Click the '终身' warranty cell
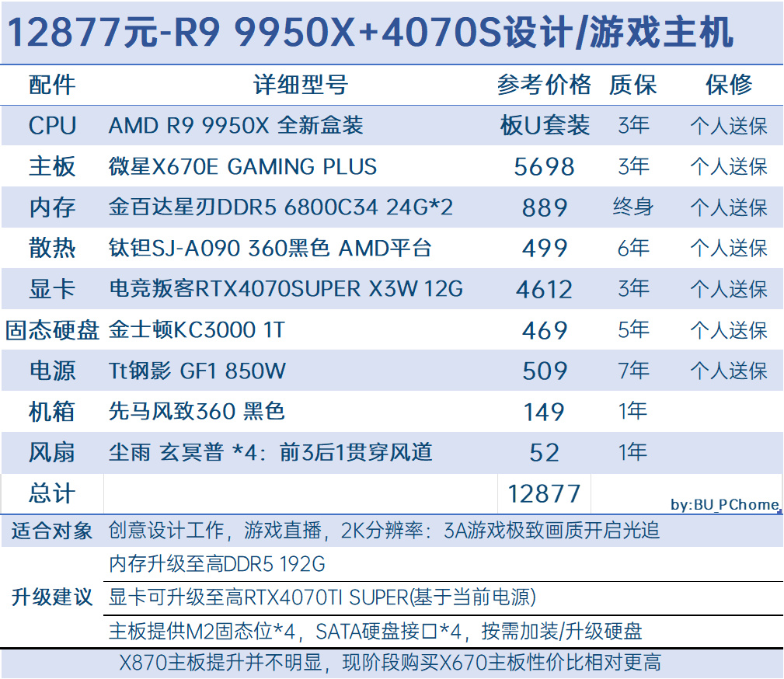Viewport: 784px width, 679px height. [x=633, y=207]
